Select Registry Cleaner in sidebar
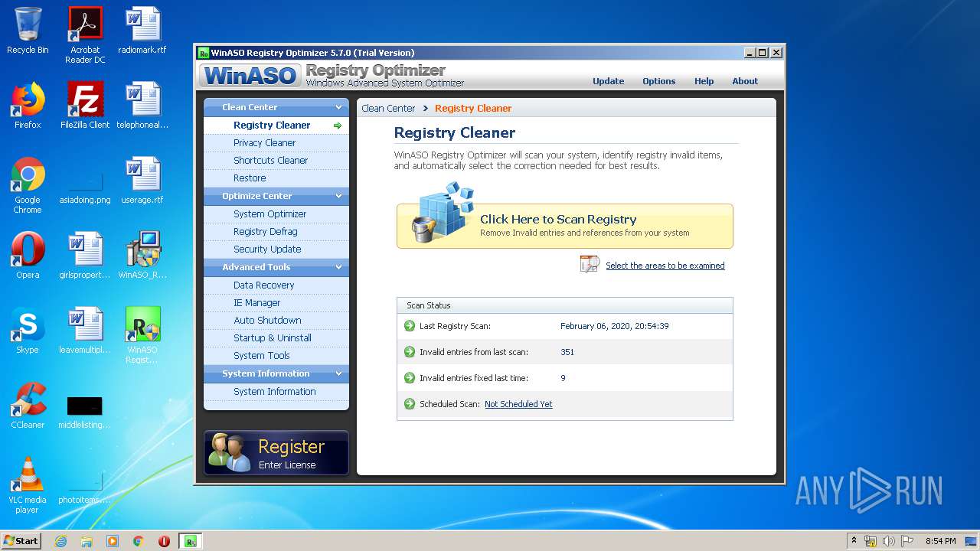 click(276, 125)
